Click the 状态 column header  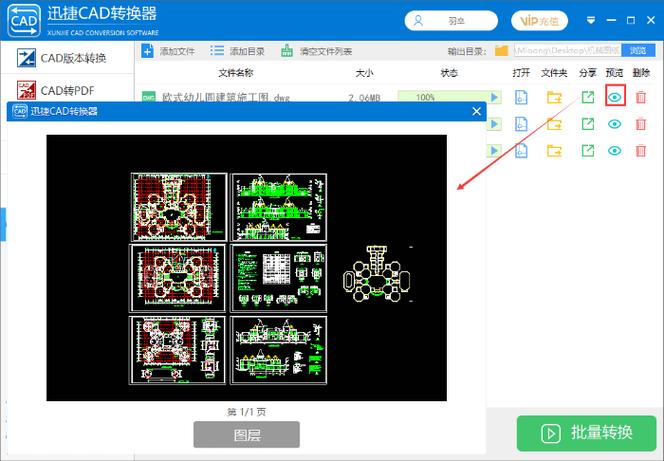pos(449,73)
